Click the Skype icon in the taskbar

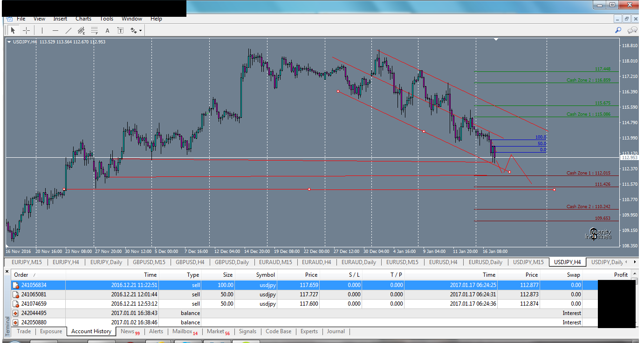186,341
